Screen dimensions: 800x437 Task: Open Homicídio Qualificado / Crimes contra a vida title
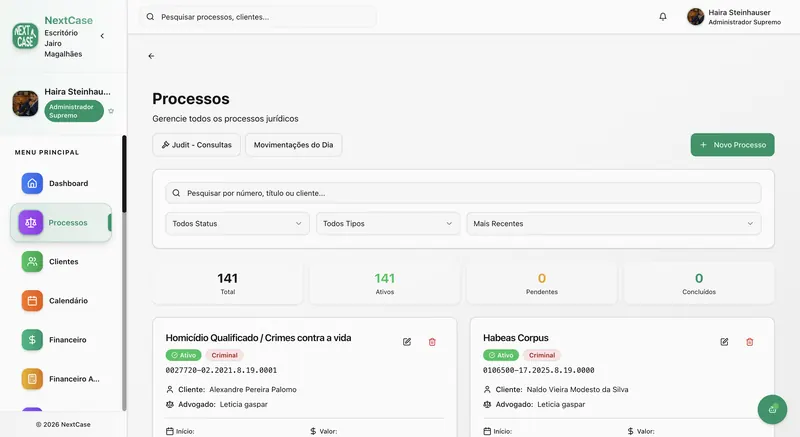point(258,338)
